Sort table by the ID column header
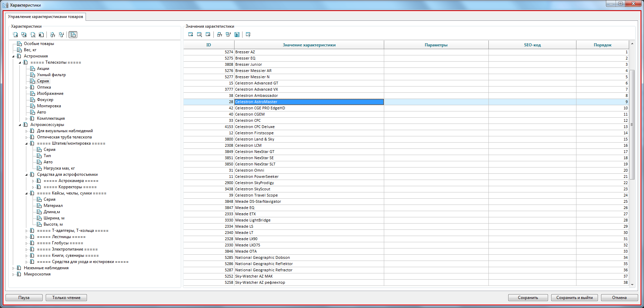This screenshot has width=644, height=308. [209, 45]
